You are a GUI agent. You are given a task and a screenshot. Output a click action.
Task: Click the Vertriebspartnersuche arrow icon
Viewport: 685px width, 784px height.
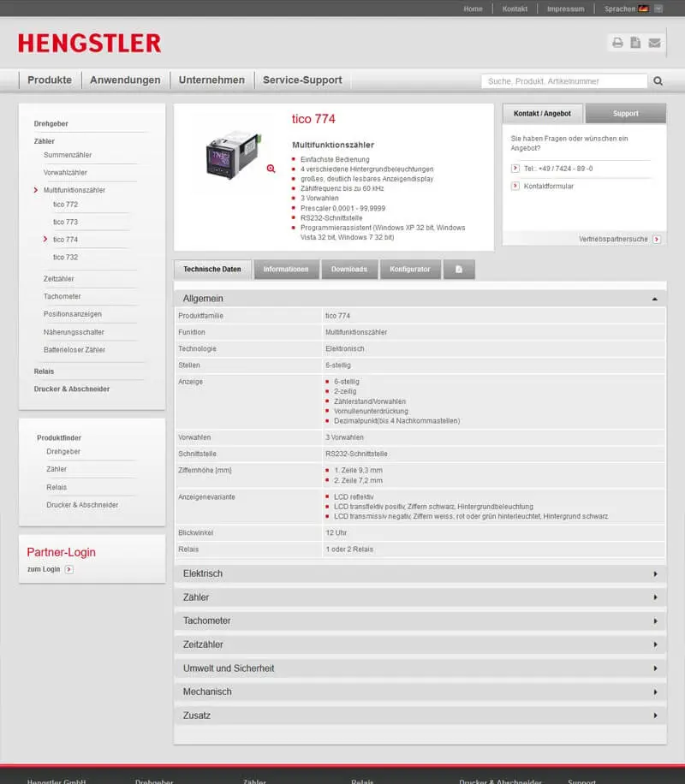tap(656, 239)
